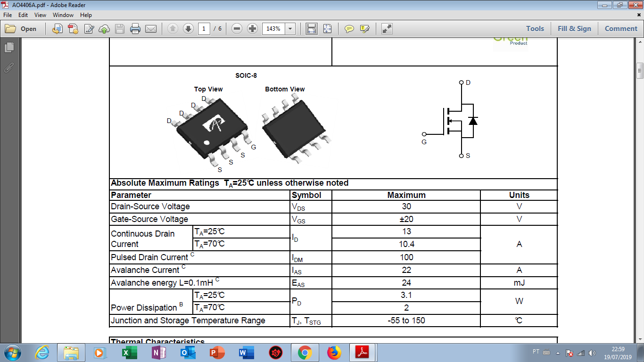Toggle fit-to-window-width scrolling mode
Screen dimensions: 644x362
click(311, 29)
